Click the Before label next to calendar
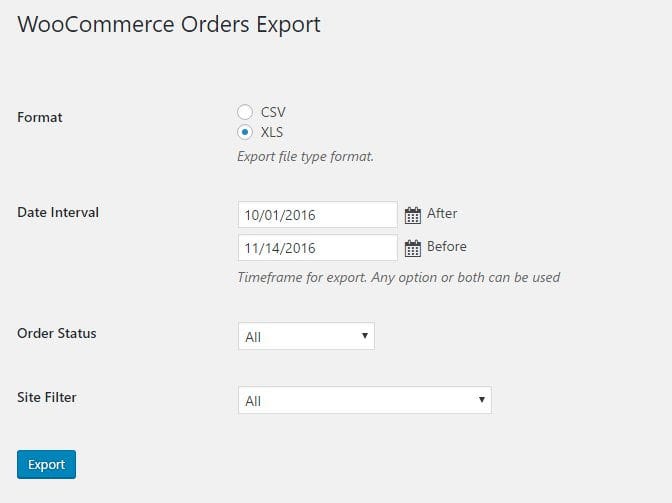This screenshot has width=672, height=503. click(447, 246)
